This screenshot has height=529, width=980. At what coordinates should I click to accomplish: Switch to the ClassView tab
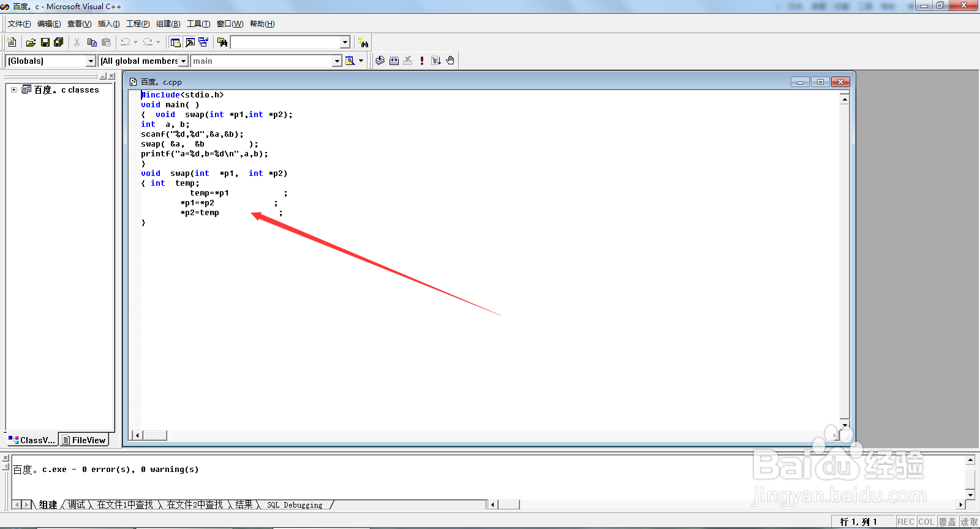tap(32, 440)
